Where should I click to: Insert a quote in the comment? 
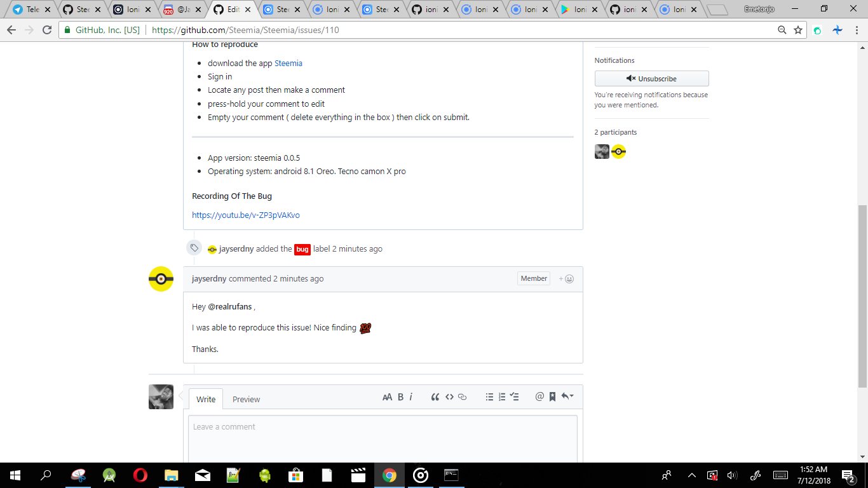[435, 397]
